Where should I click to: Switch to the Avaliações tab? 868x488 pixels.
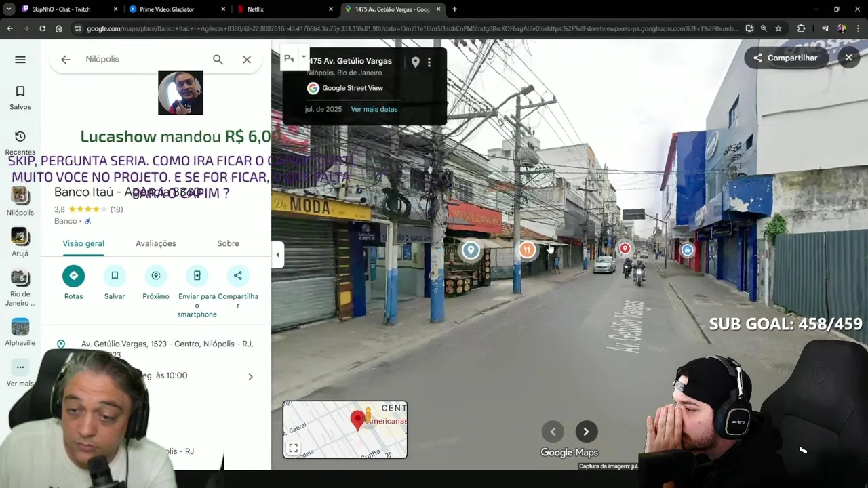(156, 243)
